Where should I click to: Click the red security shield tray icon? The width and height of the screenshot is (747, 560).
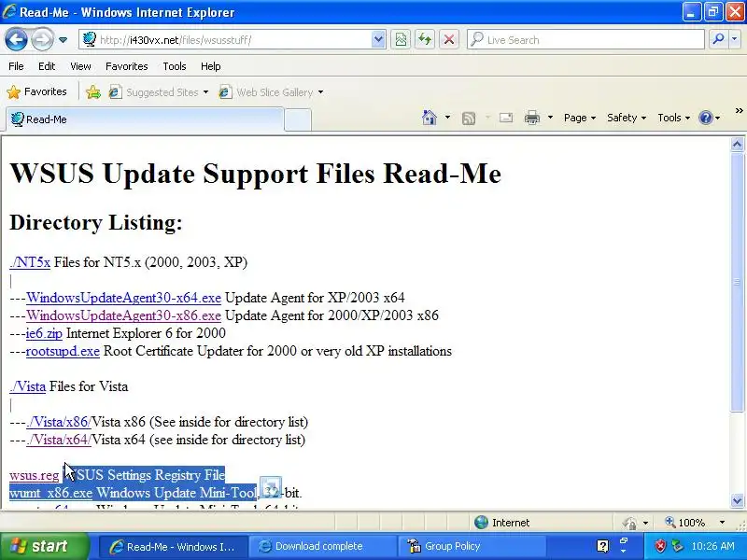click(x=660, y=546)
